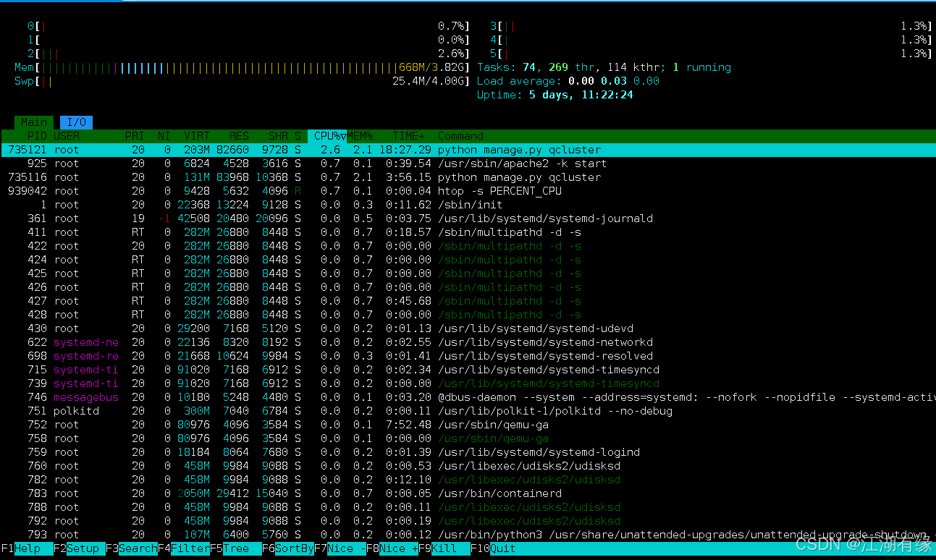Sort by the SHR column header

[x=278, y=136]
